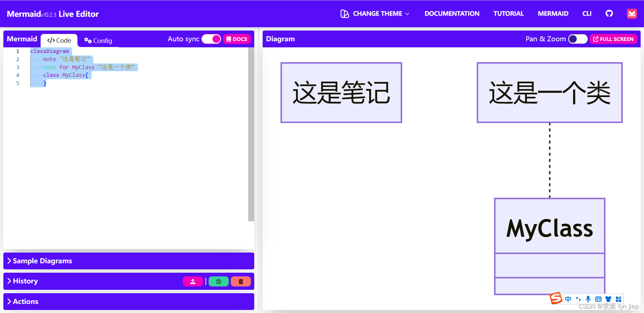Screen dimensions: 644x313
Task: Open the Change Theme dropdown arrow
Action: pos(407,14)
